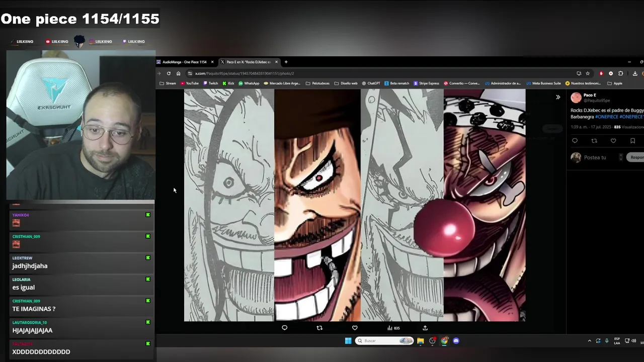Click the chat message 'XDDDDDDDDDDDDD'
This screenshot has width=644, height=362.
41,352
